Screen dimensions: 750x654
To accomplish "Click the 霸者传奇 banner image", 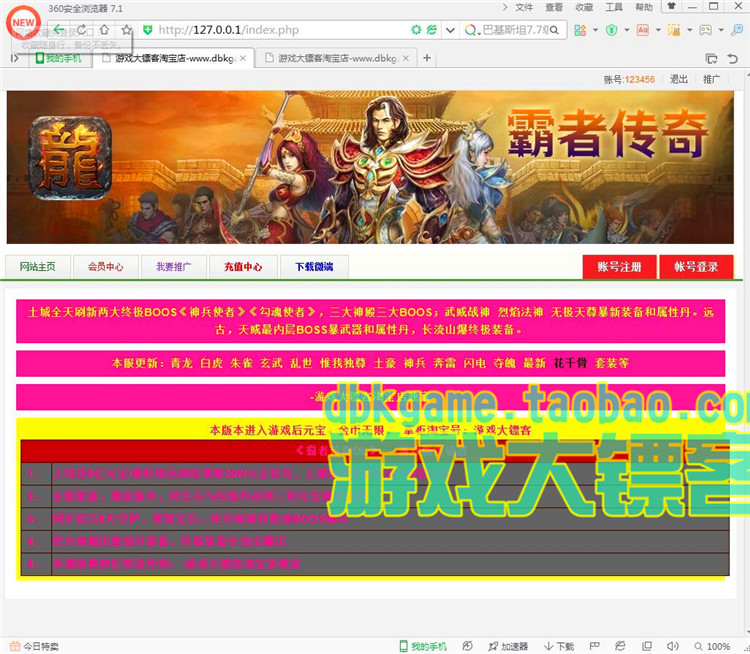I will coord(370,167).
